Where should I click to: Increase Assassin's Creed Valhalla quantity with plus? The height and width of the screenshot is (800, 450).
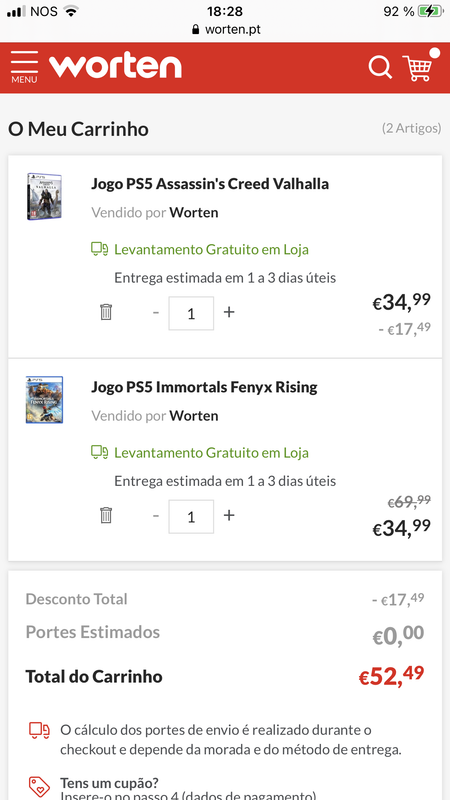(229, 312)
